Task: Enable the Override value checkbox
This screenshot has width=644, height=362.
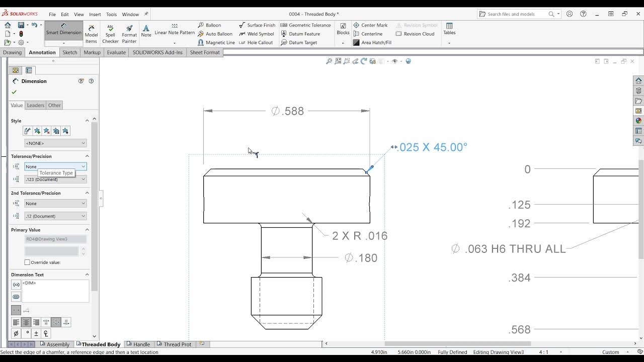Action: coord(27,262)
